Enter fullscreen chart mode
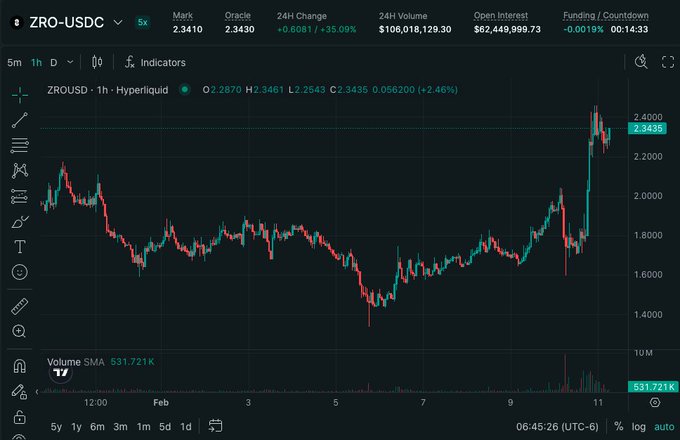The width and height of the screenshot is (680, 440). (x=668, y=62)
